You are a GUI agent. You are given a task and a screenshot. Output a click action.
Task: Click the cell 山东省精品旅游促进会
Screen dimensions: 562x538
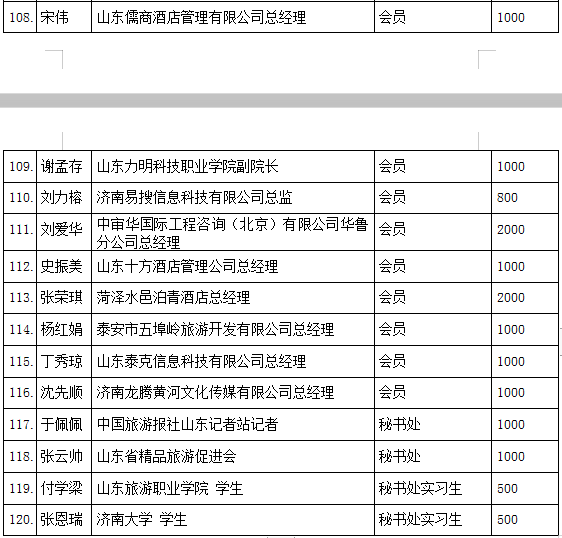click(x=233, y=457)
